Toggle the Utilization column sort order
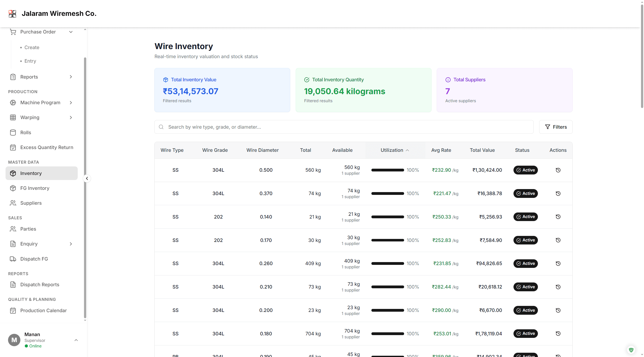 (395, 150)
